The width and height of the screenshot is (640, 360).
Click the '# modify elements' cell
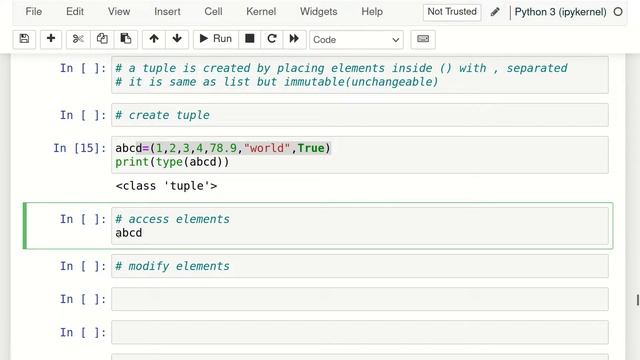click(x=360, y=266)
